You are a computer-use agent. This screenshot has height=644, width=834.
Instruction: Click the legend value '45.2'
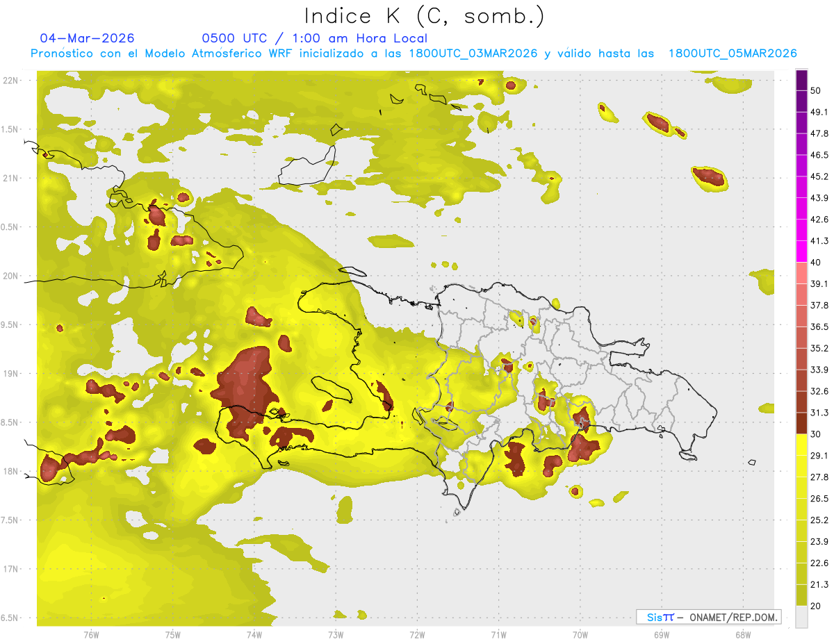pyautogui.click(x=819, y=176)
